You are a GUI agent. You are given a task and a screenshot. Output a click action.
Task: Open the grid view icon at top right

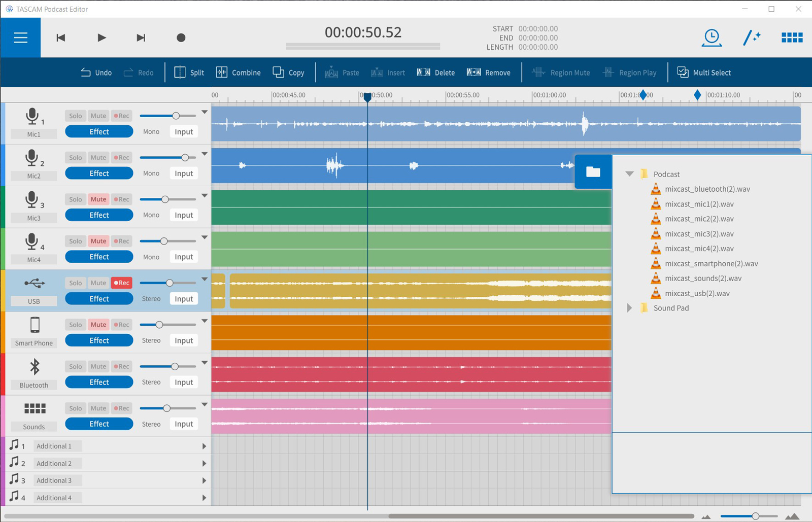(792, 38)
